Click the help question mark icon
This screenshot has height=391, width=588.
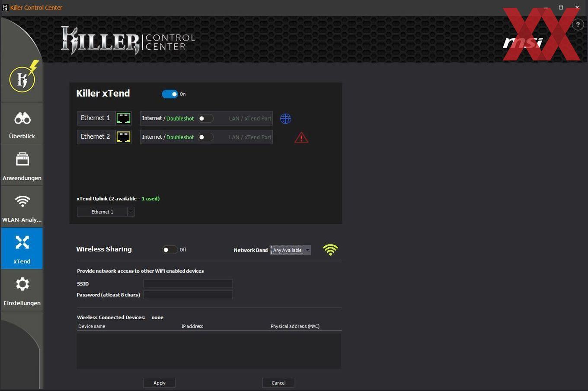tap(578, 25)
